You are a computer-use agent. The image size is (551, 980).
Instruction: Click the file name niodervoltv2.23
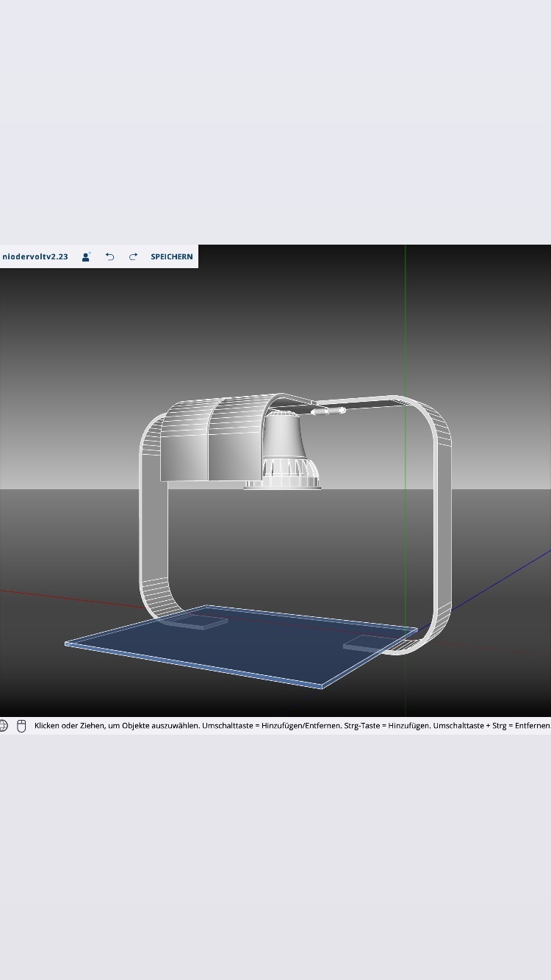[x=35, y=256]
